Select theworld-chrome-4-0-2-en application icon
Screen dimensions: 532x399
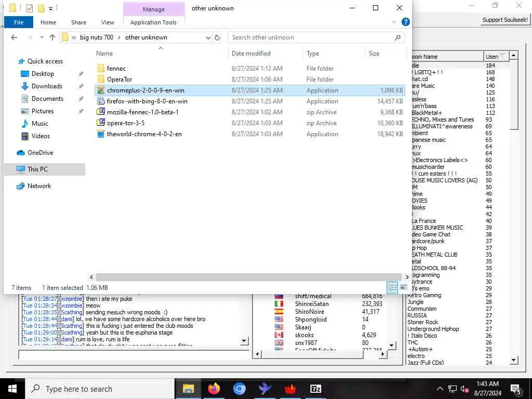[101, 134]
